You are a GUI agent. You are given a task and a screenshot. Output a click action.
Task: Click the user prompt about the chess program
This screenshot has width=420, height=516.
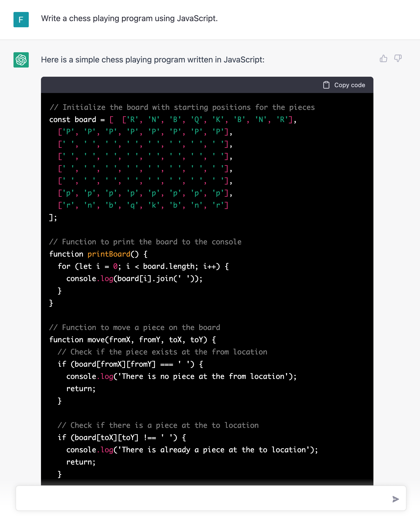[129, 19]
